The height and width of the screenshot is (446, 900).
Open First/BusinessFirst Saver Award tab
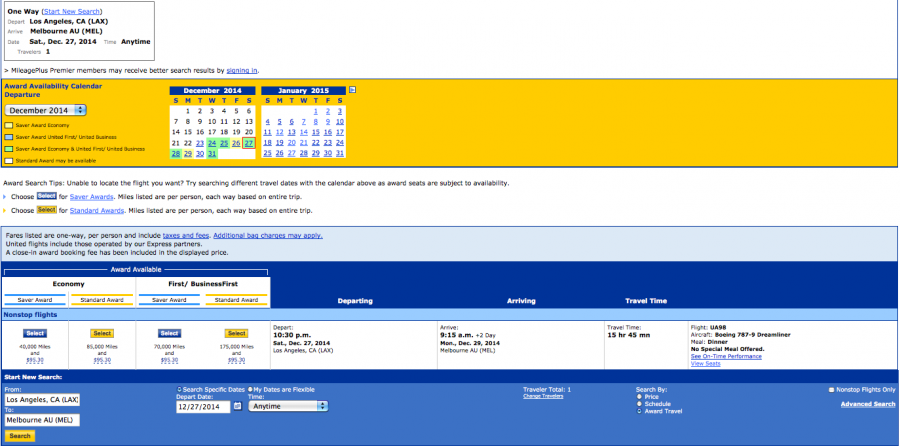click(x=169, y=300)
